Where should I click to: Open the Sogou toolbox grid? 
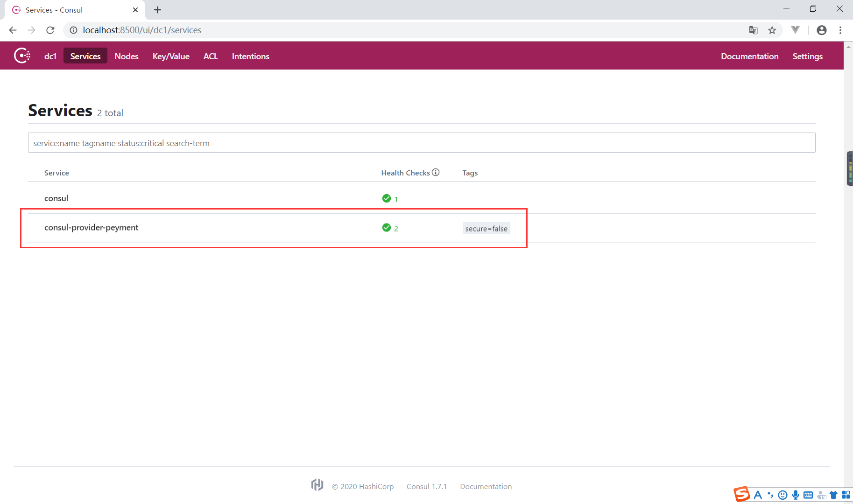tap(846, 495)
